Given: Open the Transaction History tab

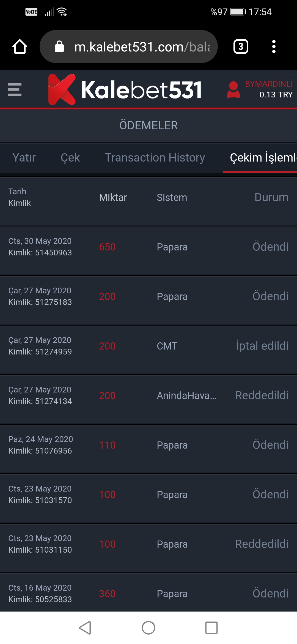Looking at the screenshot, I should [155, 158].
